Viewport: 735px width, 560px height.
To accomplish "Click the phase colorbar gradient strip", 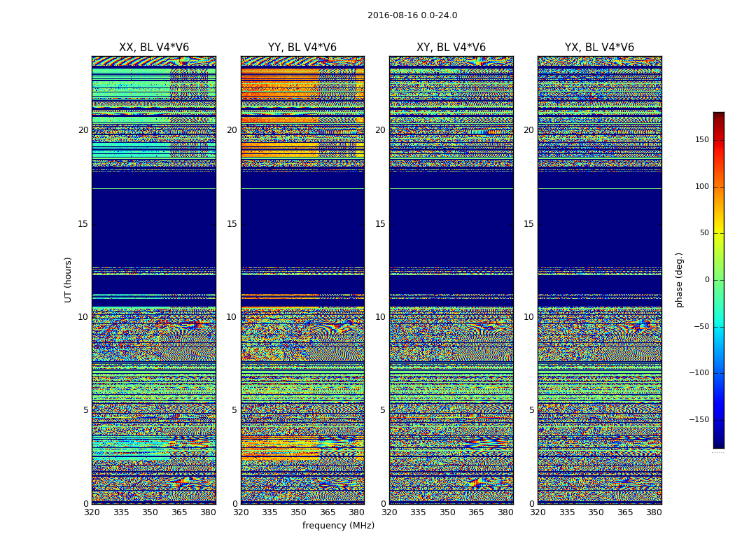I will click(718, 280).
